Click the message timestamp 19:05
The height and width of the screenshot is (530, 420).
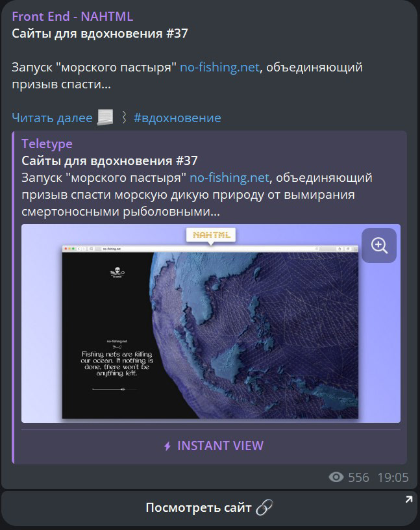[393, 477]
